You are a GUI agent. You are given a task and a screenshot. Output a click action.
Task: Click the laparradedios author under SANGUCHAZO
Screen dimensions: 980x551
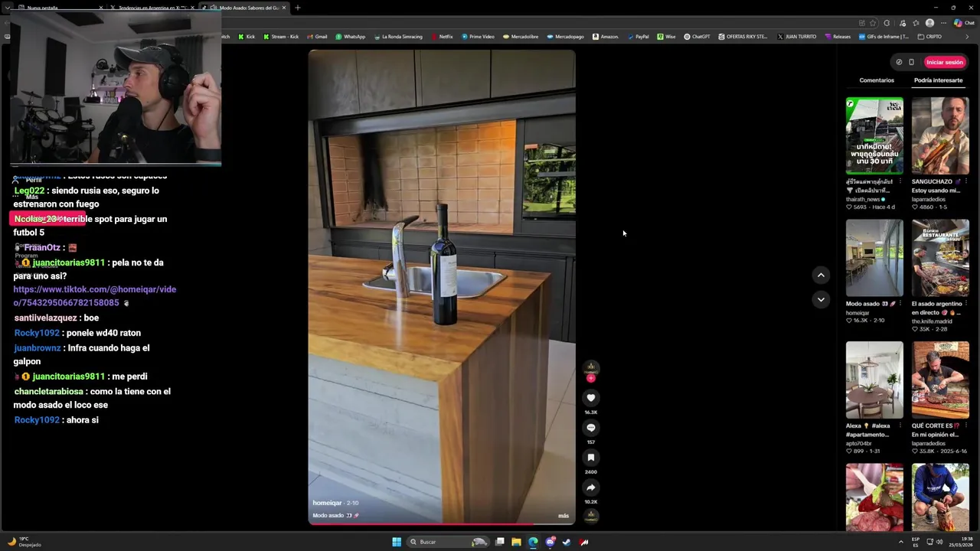coord(928,199)
